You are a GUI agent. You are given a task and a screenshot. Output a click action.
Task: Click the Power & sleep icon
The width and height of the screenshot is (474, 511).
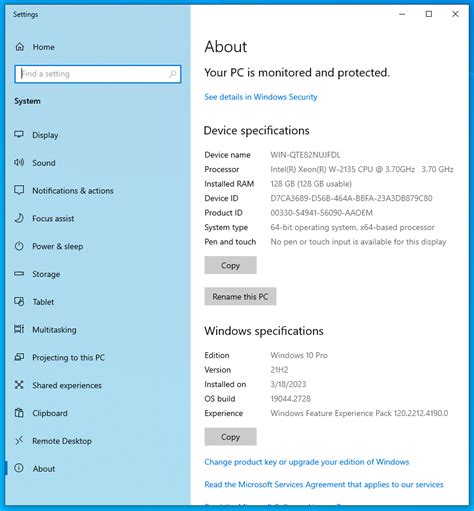click(x=19, y=246)
